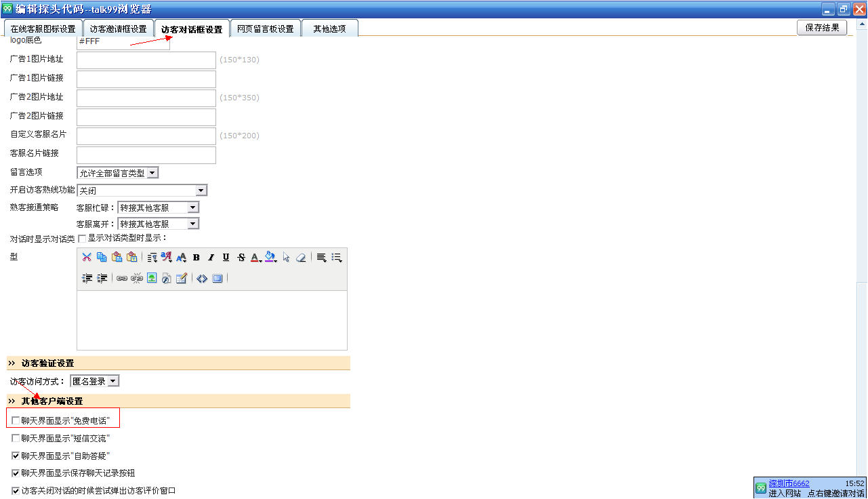This screenshot has width=868, height=499.
Task: Select the 访客对话框设置 tab
Action: [x=192, y=29]
